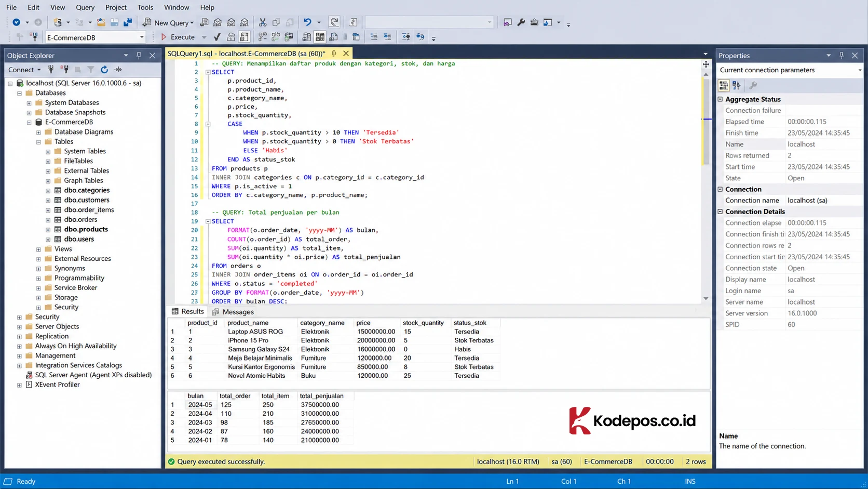Image resolution: width=868 pixels, height=489 pixels.
Task: Switch to the Results tab
Action: click(187, 311)
